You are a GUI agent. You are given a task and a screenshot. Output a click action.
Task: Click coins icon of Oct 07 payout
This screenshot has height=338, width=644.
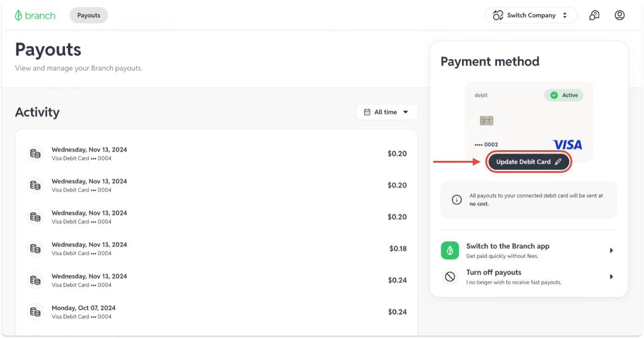[x=35, y=311]
